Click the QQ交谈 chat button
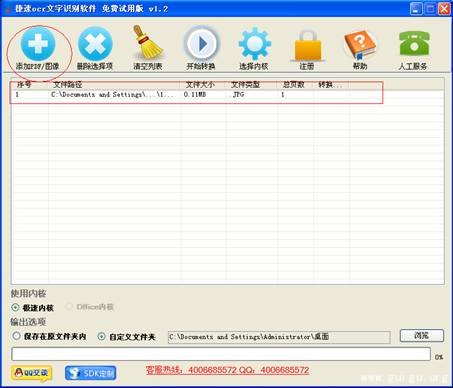The image size is (453, 388). (x=32, y=373)
